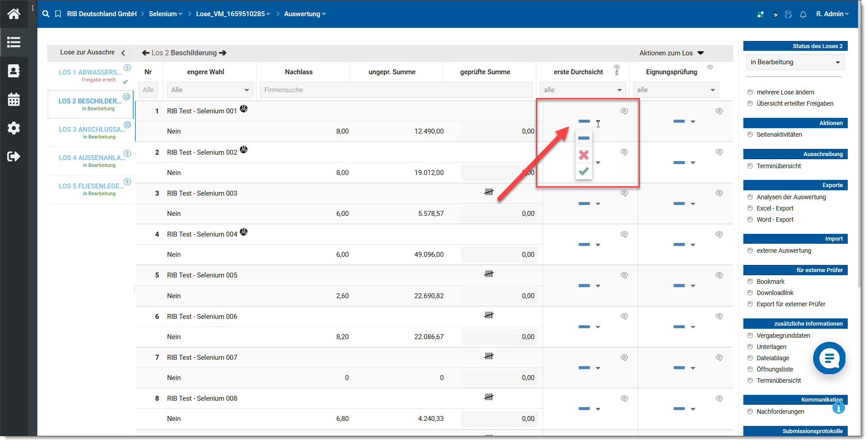Open the home page from the sidebar

click(x=13, y=14)
